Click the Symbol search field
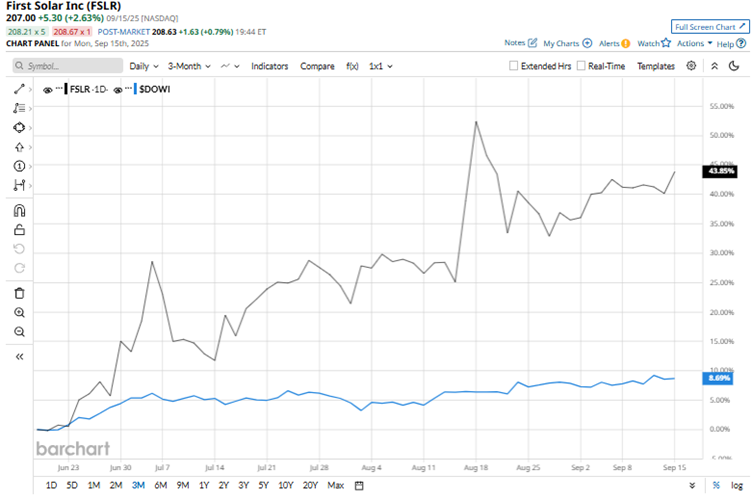Image resolution: width=752 pixels, height=500 pixels. (x=68, y=66)
